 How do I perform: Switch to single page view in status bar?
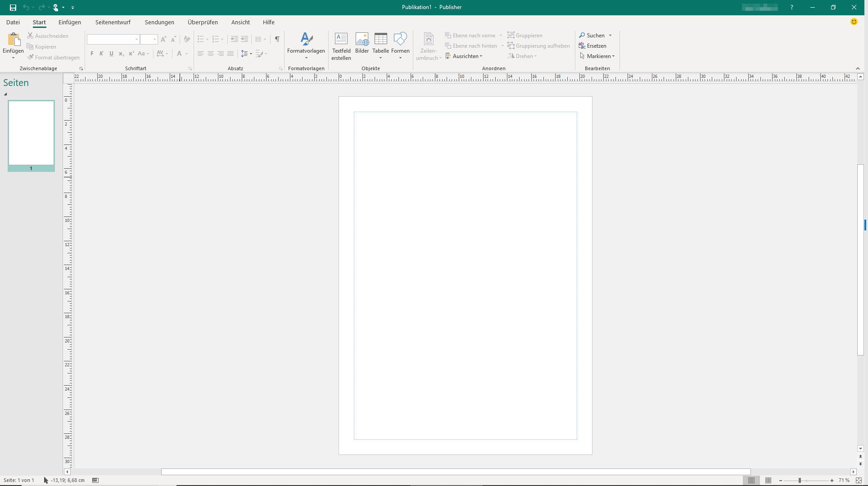click(x=751, y=480)
